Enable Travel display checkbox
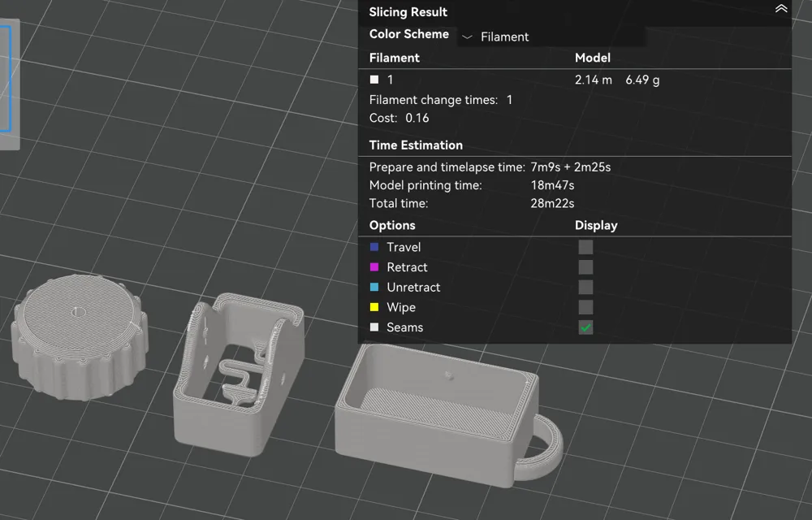812x520 pixels. tap(585, 247)
